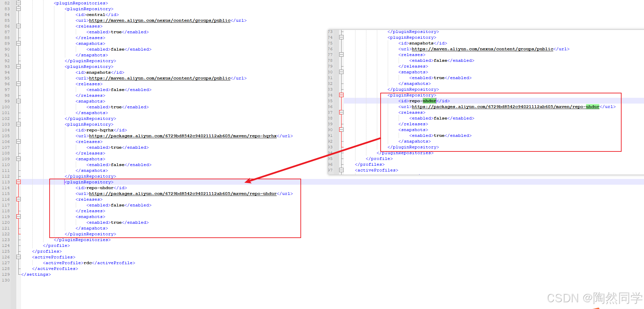Click the </pluginRepository> closing tag on line 122
644x309 pixels.
coord(90,234)
